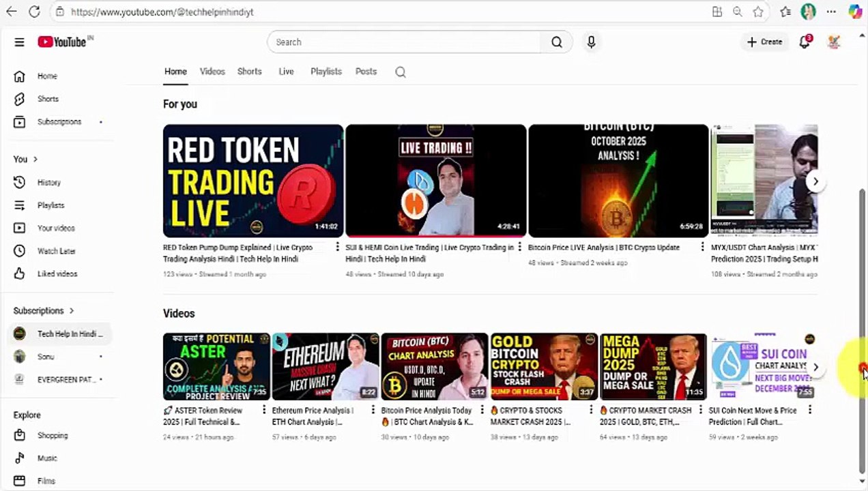Image resolution: width=868 pixels, height=491 pixels.
Task: Open Tech Help In Hindi subscription
Action: [59, 334]
